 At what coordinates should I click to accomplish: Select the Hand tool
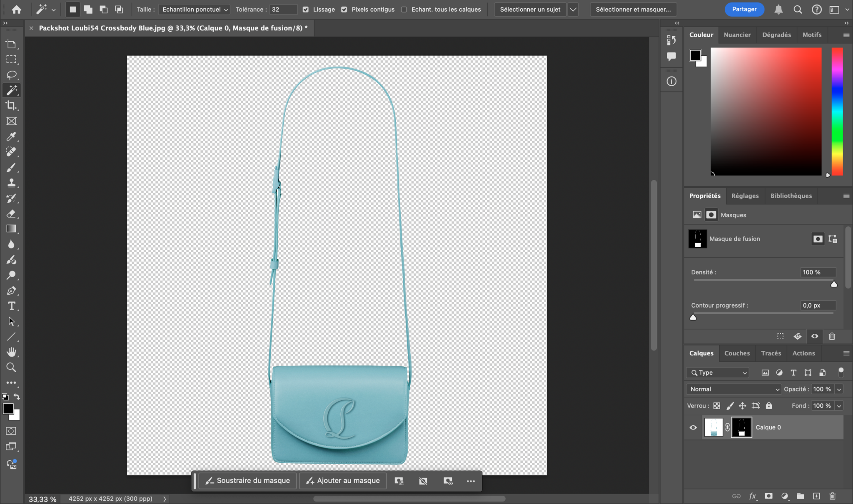[x=11, y=352]
